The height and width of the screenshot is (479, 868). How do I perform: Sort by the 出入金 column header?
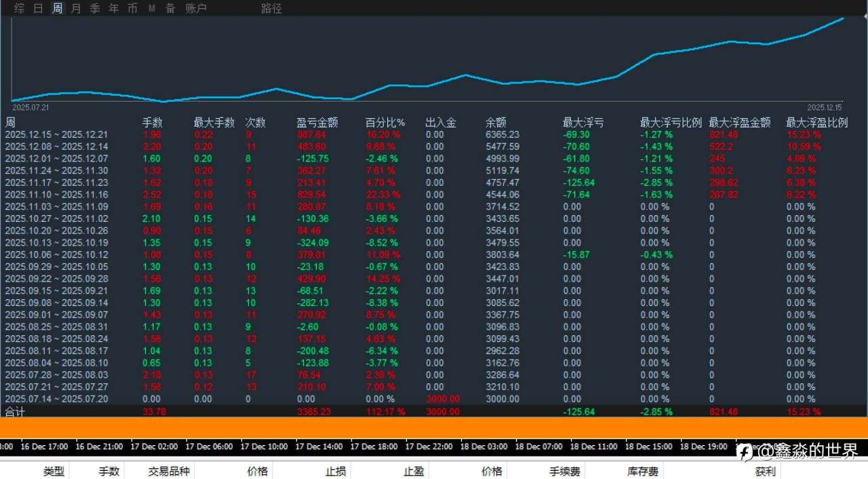click(441, 123)
